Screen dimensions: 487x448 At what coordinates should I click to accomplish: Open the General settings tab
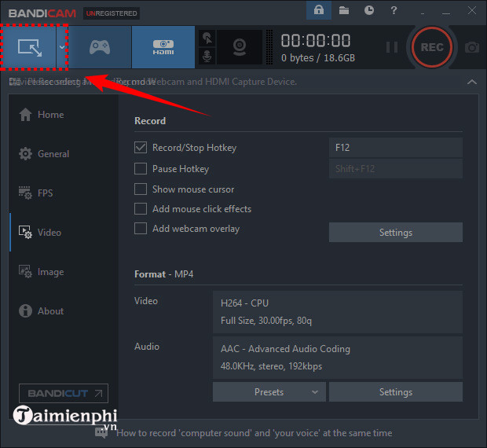[x=44, y=154]
